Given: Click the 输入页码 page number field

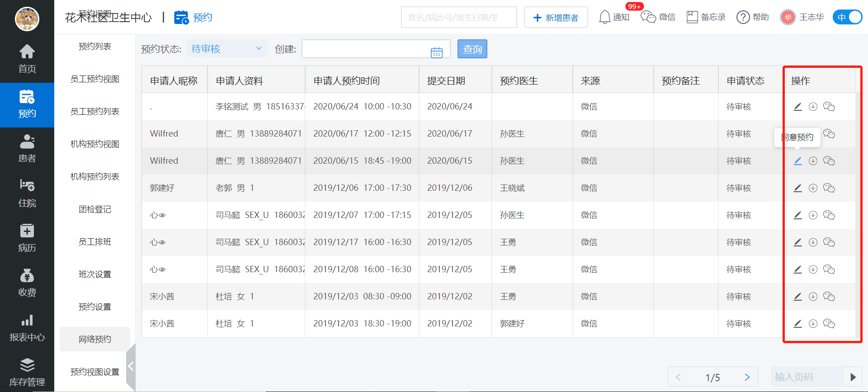Looking at the screenshot, I should pos(806,377).
